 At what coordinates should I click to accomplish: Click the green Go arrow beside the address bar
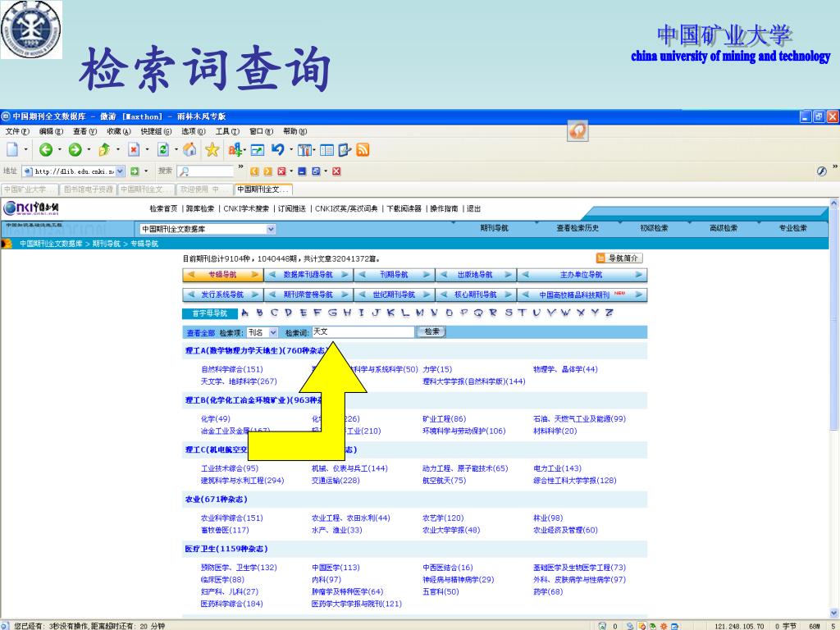point(135,171)
